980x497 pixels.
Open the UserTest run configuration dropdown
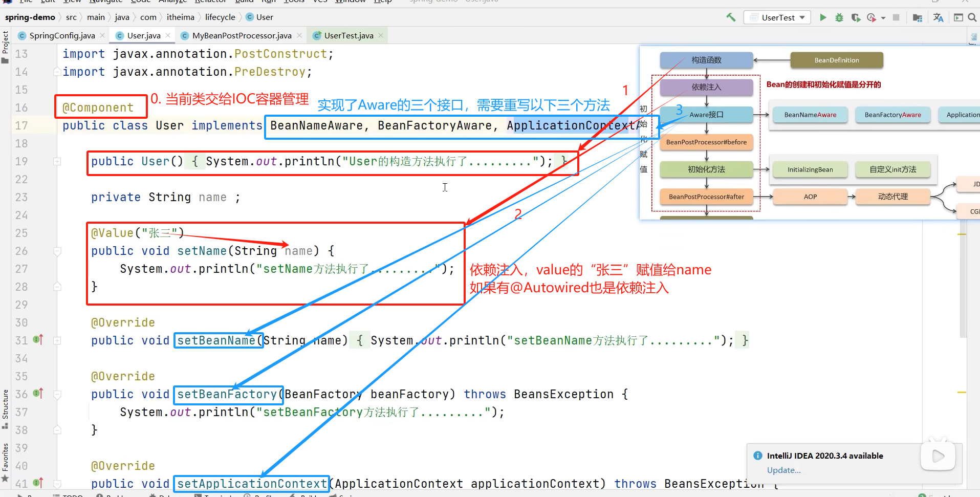click(777, 17)
